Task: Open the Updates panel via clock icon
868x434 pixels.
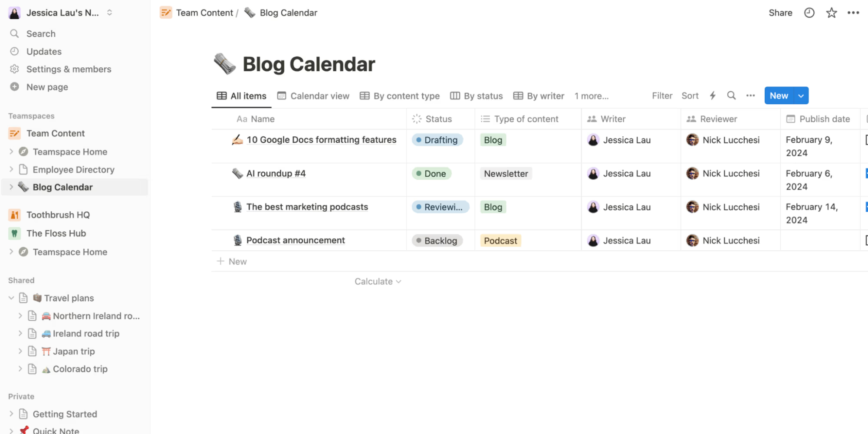Action: pos(14,51)
